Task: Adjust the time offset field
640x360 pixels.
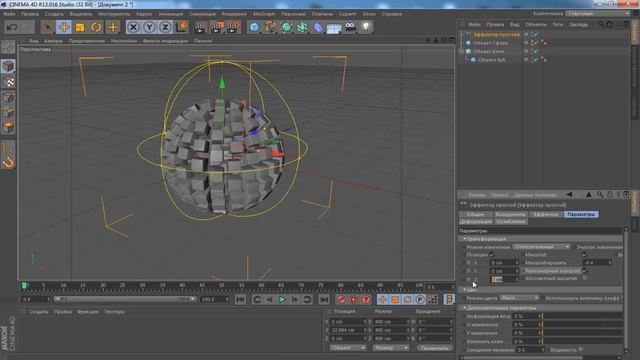Action: pos(530,350)
